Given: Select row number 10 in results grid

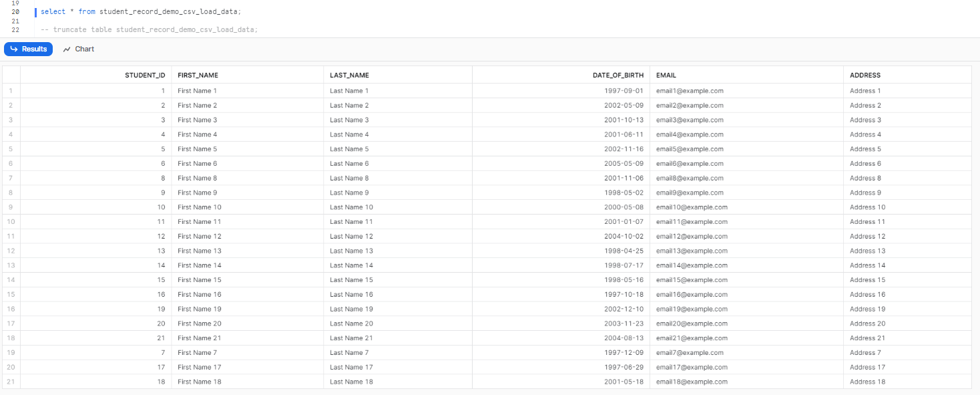Looking at the screenshot, I should point(11,221).
